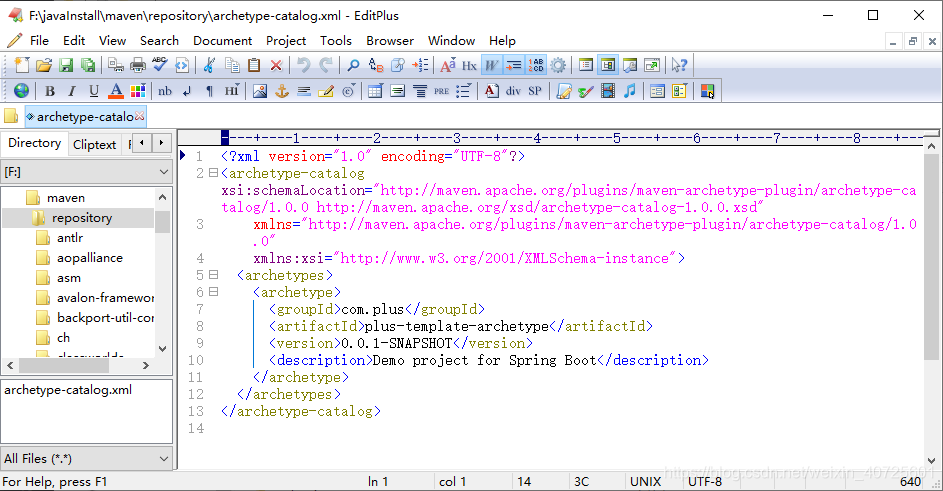Image resolution: width=943 pixels, height=491 pixels.
Task: Insert audio with the music note icon
Action: click(630, 91)
